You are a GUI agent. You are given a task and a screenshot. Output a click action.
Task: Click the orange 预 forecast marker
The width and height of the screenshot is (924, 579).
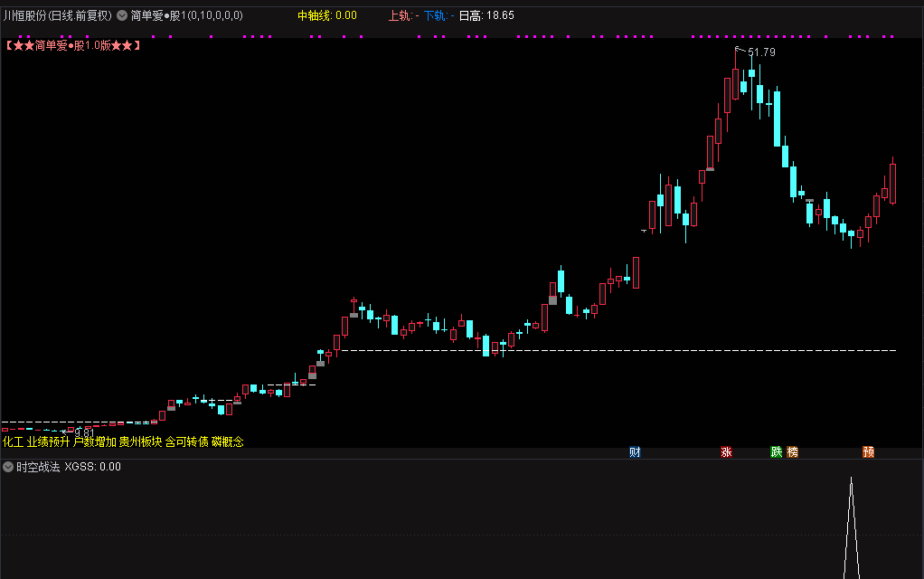click(868, 452)
